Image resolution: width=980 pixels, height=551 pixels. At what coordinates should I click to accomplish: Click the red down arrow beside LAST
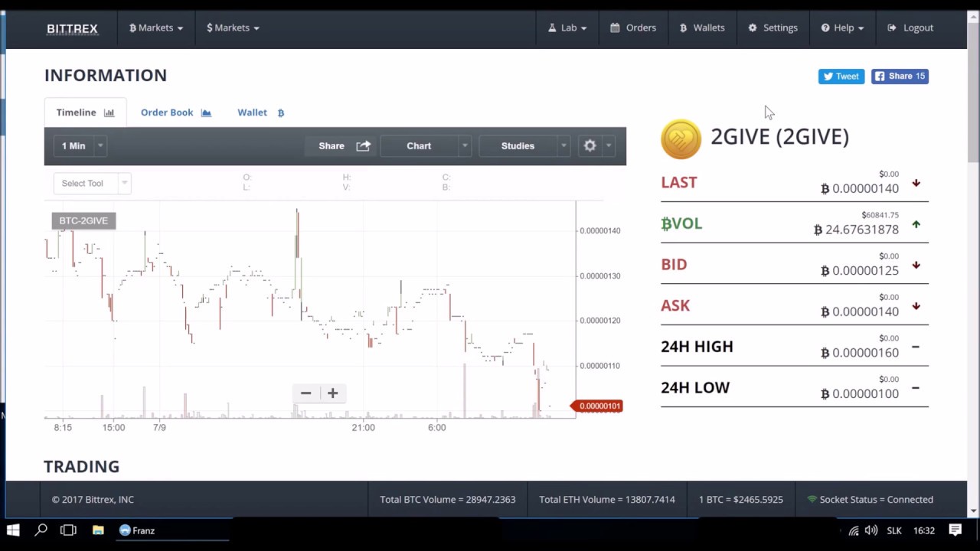coord(916,183)
